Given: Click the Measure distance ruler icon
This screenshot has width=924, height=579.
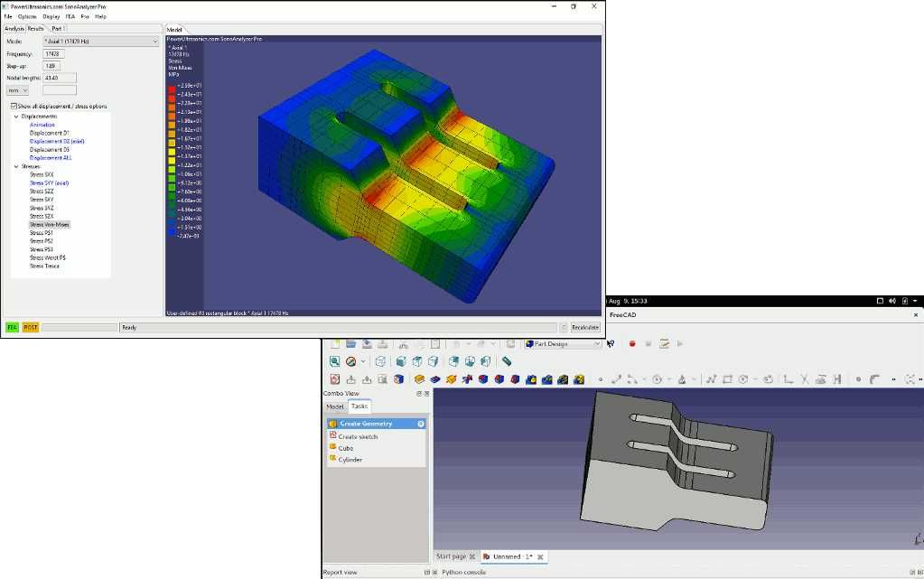Looking at the screenshot, I should [506, 361].
